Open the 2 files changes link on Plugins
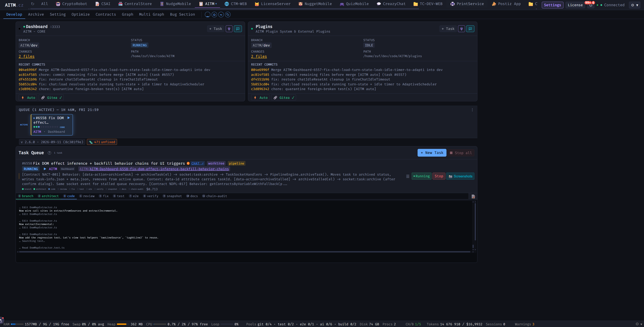Viewport: 644px width, 327px height. pyautogui.click(x=259, y=56)
